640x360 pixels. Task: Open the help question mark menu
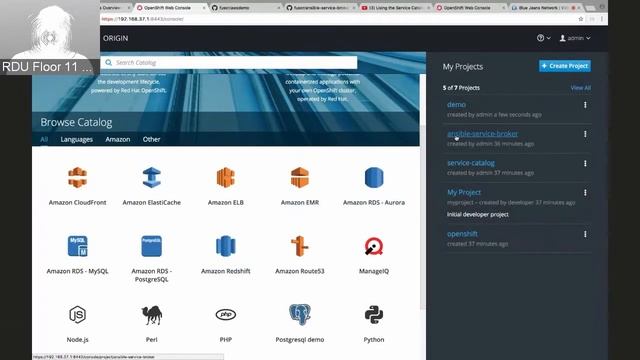pos(543,38)
